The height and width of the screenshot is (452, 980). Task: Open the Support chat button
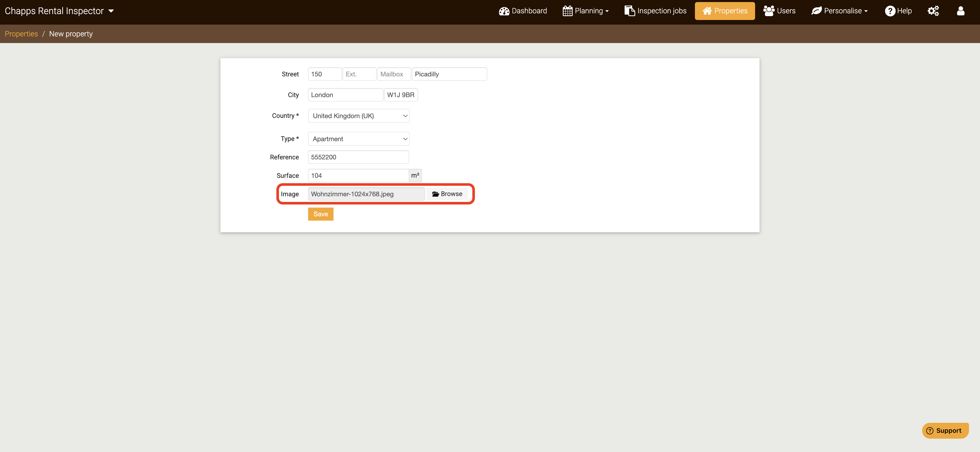pos(945,430)
